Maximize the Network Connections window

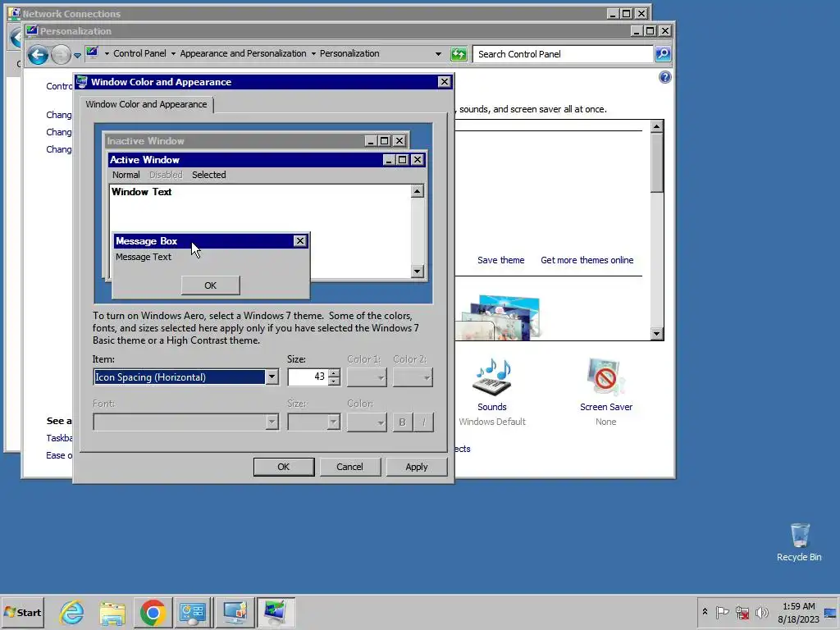[627, 13]
